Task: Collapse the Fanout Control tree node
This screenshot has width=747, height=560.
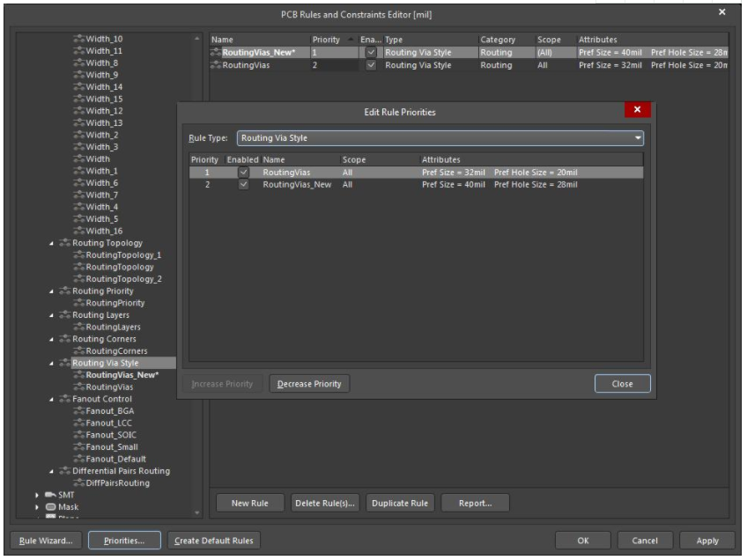Action: [x=49, y=398]
